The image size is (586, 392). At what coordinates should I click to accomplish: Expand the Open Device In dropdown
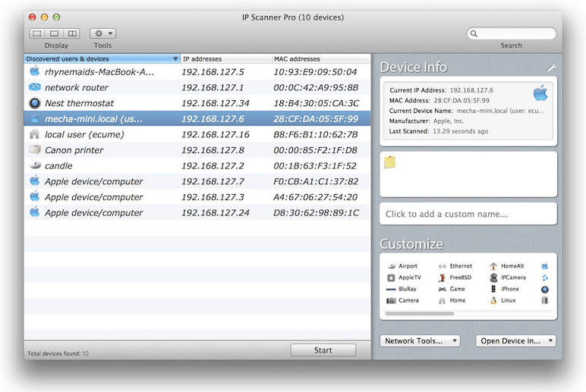[x=515, y=341]
